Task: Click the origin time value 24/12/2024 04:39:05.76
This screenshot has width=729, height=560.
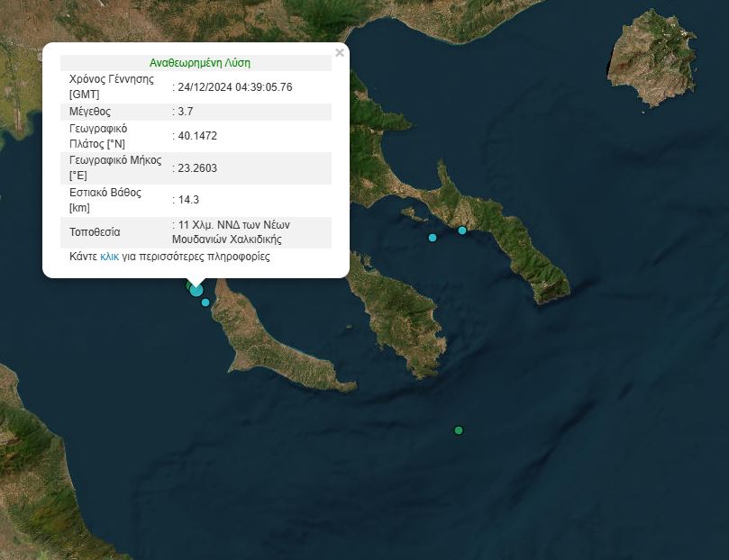Action: [234, 87]
